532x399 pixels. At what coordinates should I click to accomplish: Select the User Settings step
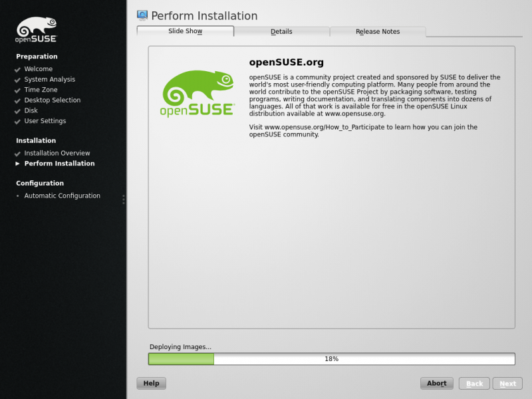click(45, 121)
